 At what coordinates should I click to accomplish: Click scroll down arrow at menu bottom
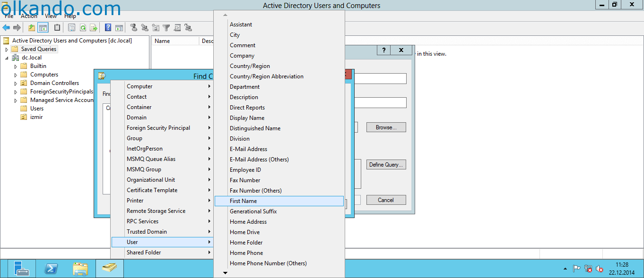click(x=226, y=273)
